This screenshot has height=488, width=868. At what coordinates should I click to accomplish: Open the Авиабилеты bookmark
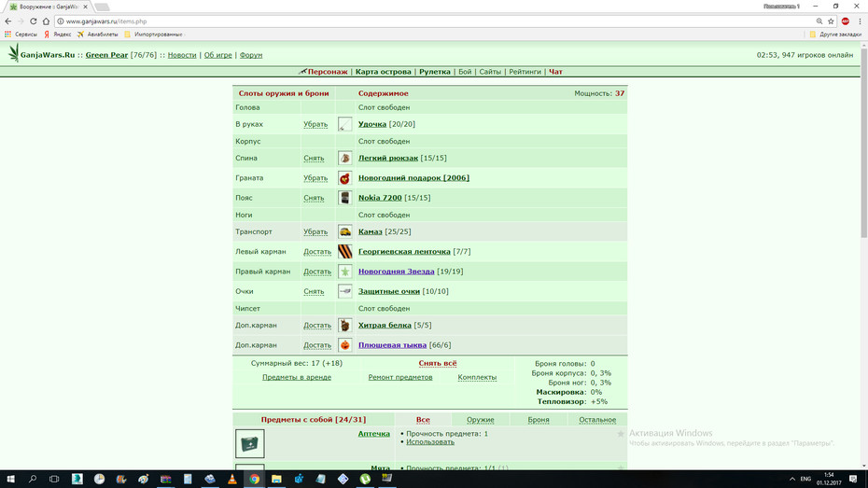pyautogui.click(x=97, y=35)
